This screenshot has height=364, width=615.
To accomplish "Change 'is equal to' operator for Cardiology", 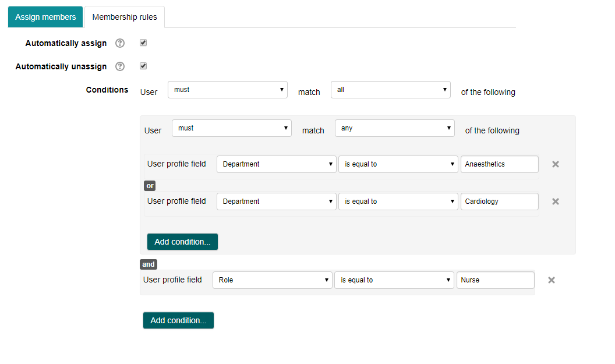I will point(398,202).
